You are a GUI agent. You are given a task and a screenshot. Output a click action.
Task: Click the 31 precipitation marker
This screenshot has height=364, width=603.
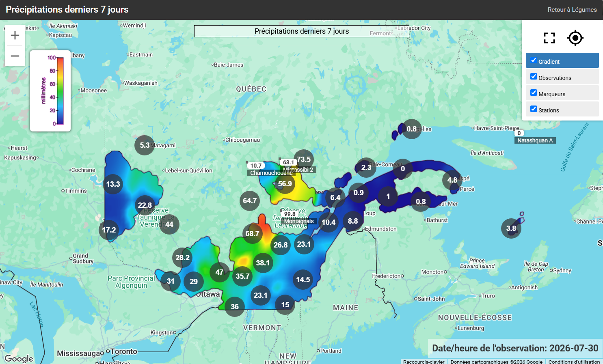(171, 281)
